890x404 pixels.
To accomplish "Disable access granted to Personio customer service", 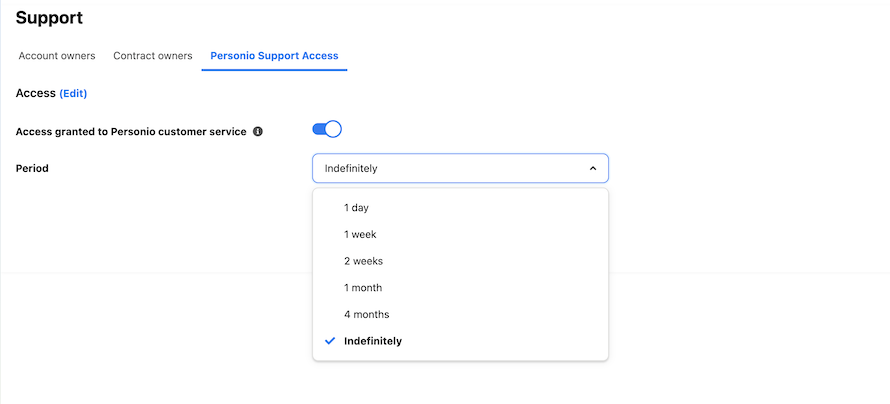I will pyautogui.click(x=327, y=129).
